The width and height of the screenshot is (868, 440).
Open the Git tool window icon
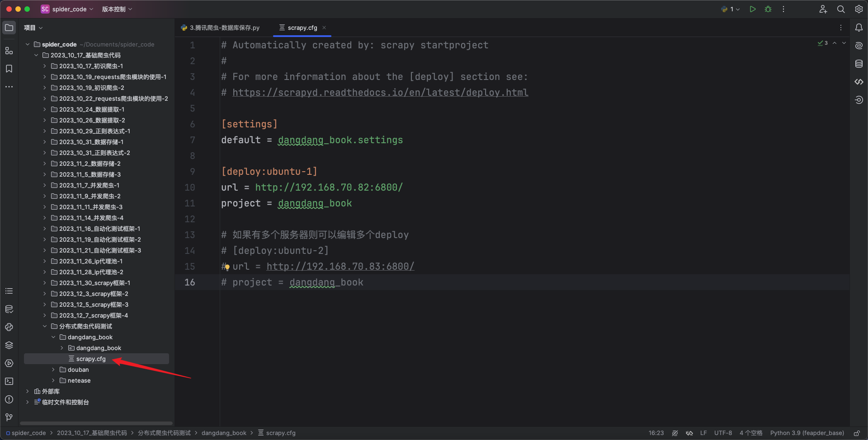pos(9,417)
